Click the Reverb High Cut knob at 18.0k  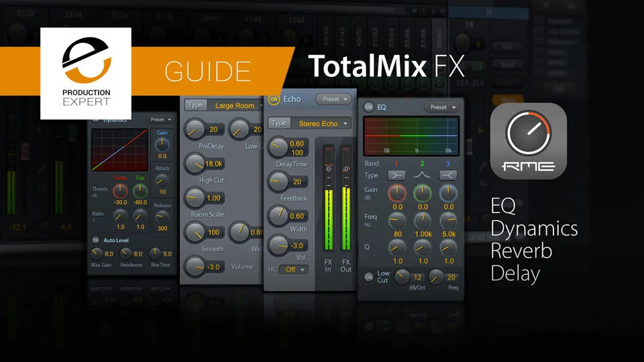pos(194,164)
